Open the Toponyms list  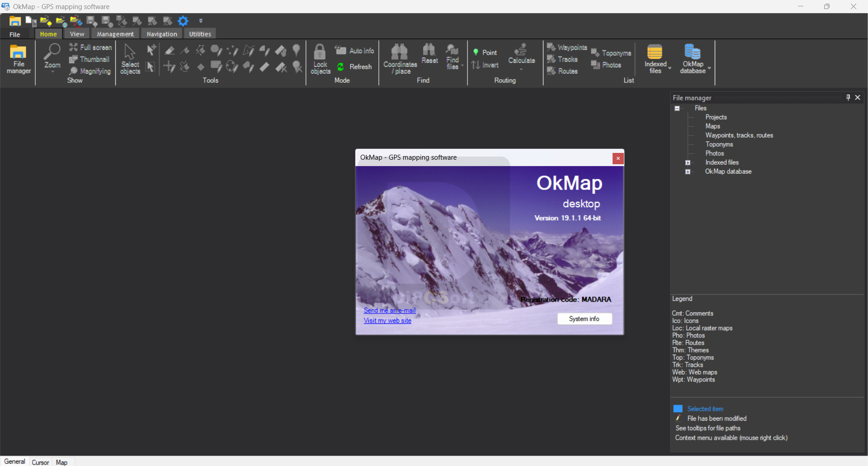611,53
